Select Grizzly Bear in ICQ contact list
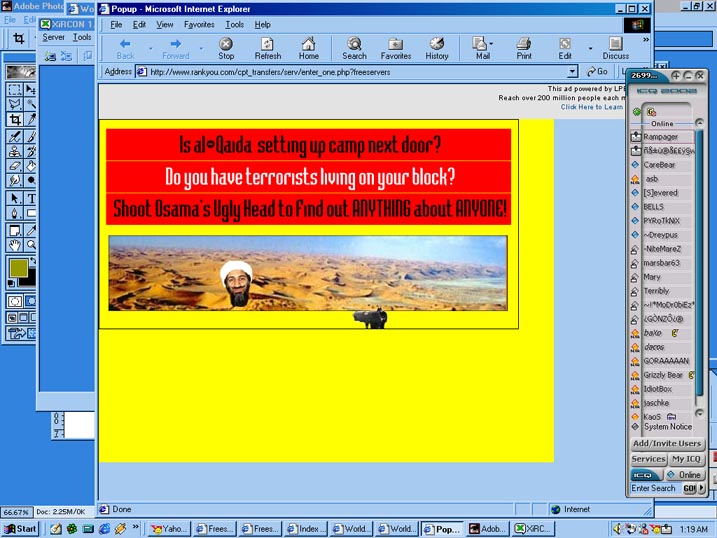 point(663,375)
